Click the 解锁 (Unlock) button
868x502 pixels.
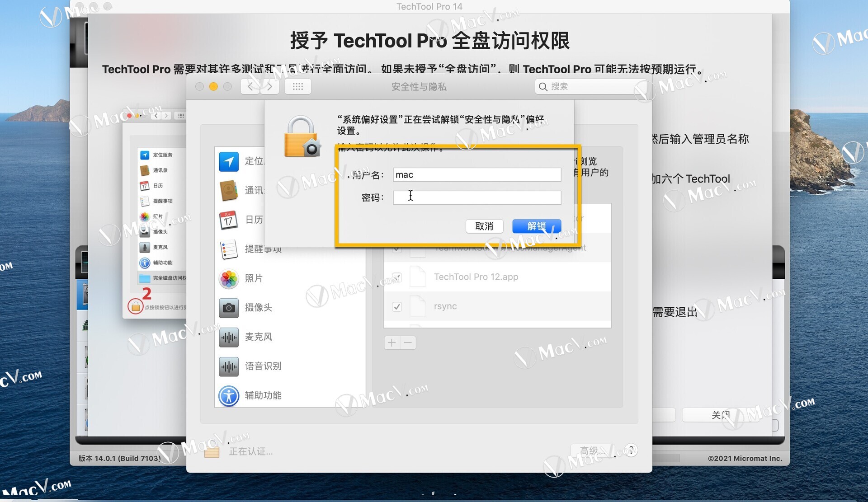537,226
